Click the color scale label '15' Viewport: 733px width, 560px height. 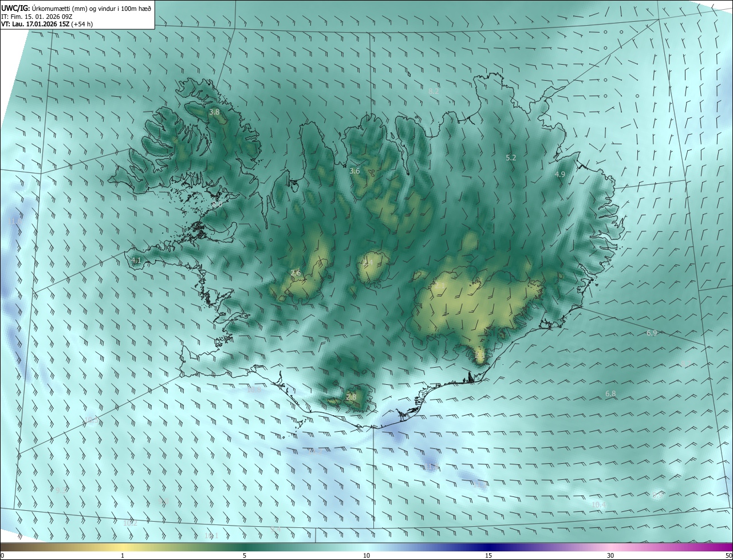(x=488, y=555)
